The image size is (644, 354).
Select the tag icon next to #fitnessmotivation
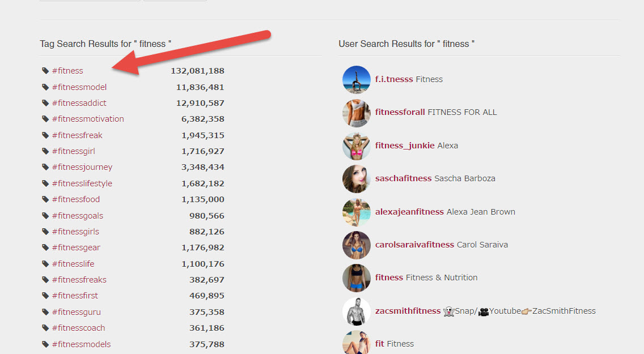pos(45,119)
